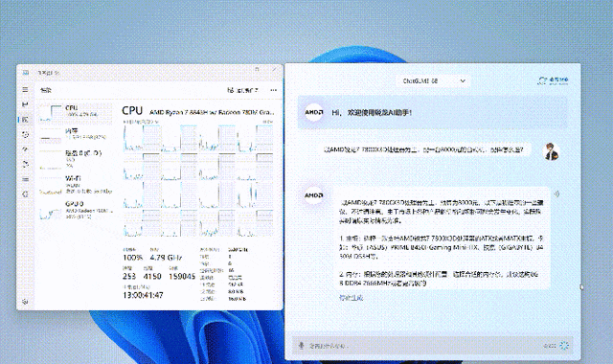Click the 13:00:41:47 uptime value
Image resolution: width=613 pixels, height=364 pixels.
[143, 295]
